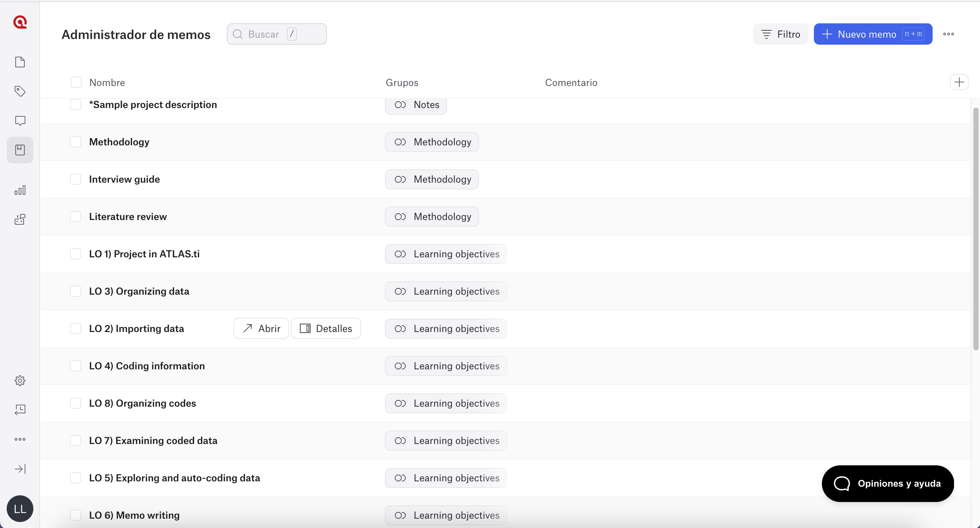The height and width of the screenshot is (528, 980).
Task: Check the LO 6) Memo writing row
Action: (76, 515)
